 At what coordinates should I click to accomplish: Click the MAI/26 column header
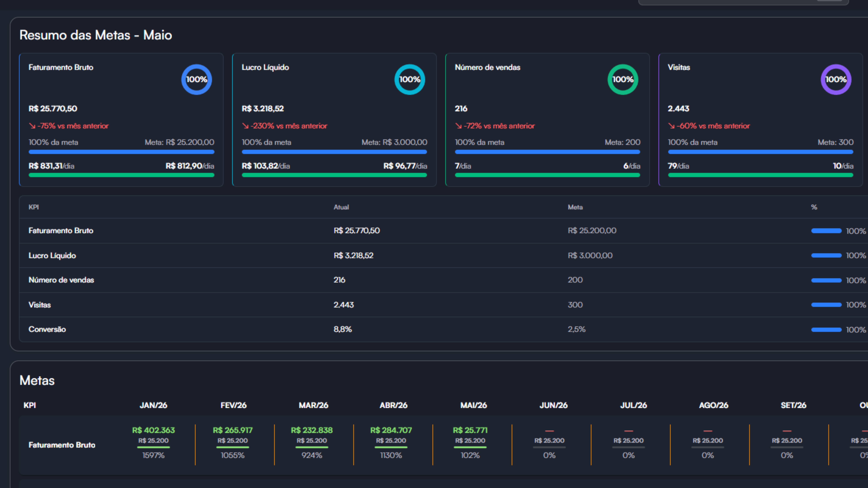click(x=473, y=405)
